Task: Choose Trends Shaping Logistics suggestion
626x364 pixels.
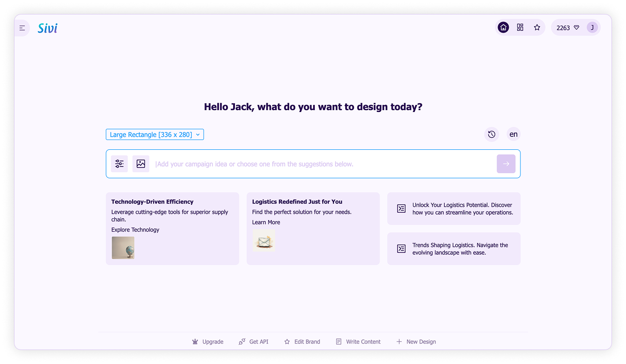Action: (454, 249)
